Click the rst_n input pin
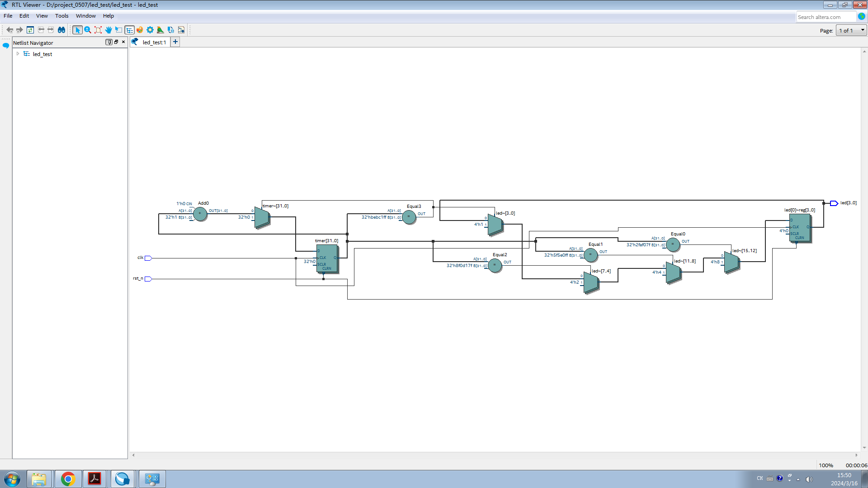Image resolution: width=868 pixels, height=488 pixels. click(x=148, y=279)
